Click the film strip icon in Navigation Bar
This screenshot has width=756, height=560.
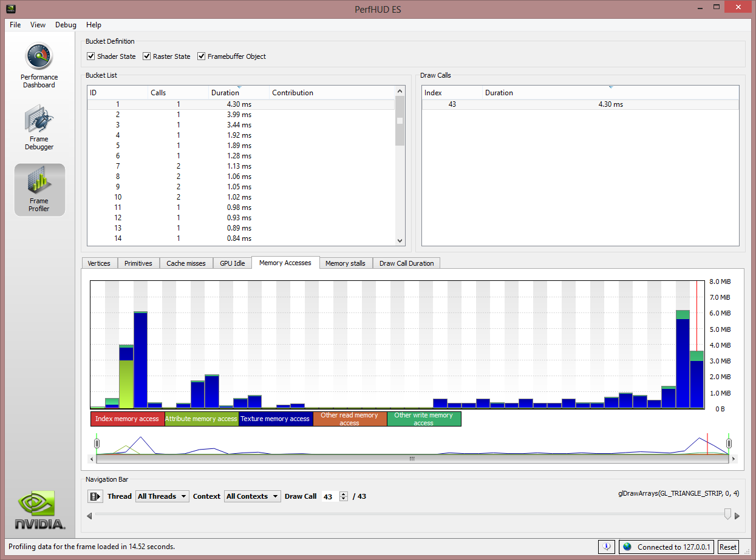[95, 496]
